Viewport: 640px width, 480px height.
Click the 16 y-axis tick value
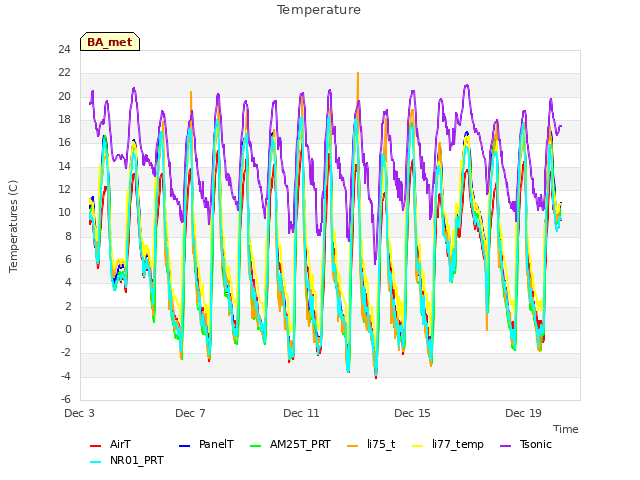[64, 143]
